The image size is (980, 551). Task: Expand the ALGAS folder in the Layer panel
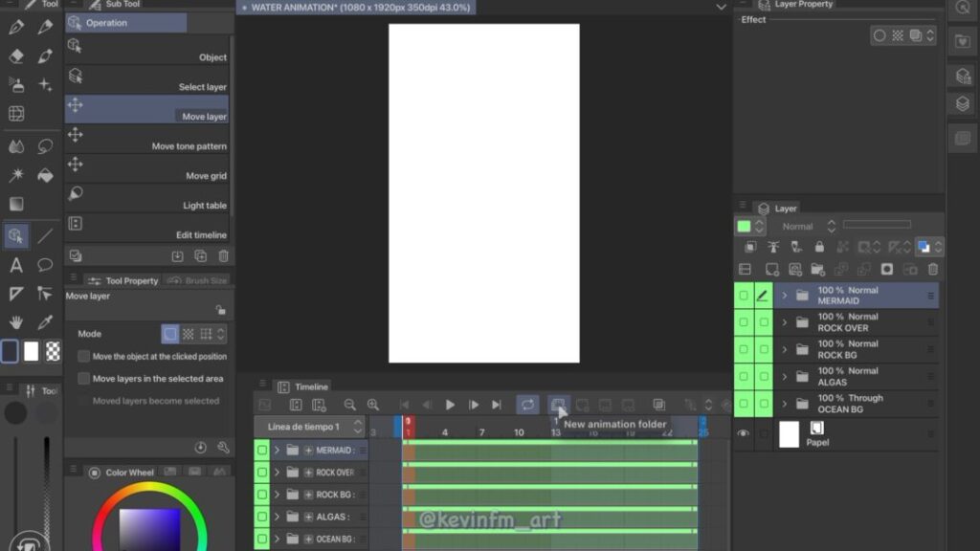[x=785, y=377]
